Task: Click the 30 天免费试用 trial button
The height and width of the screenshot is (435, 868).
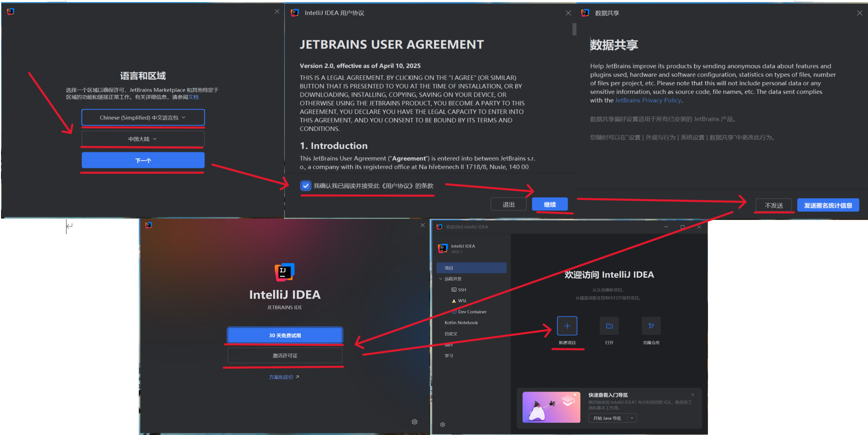Action: 285,335
